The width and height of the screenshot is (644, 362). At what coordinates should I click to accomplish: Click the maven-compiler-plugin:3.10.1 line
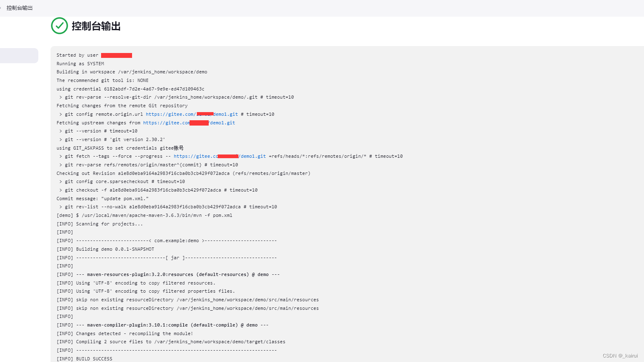tap(163, 325)
